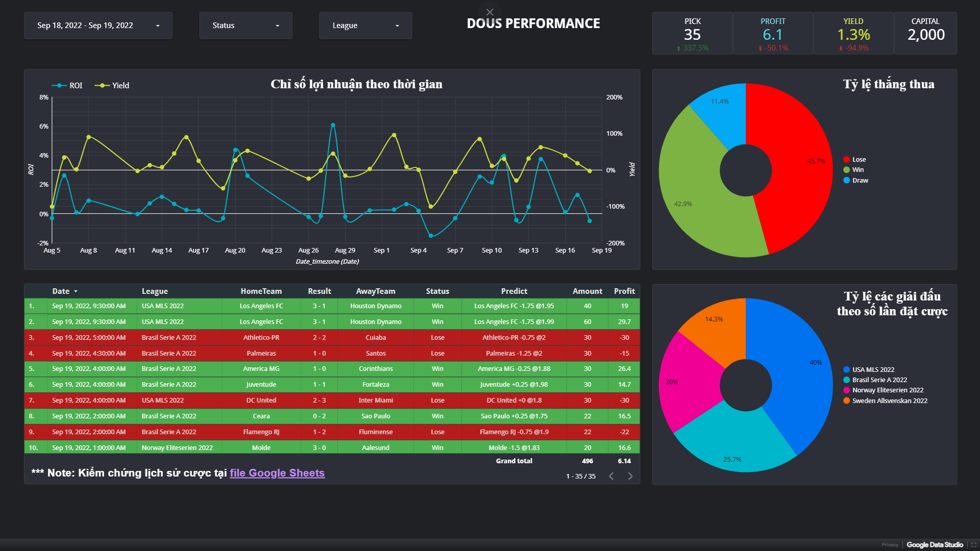Click the Privacy link in footer
The image size is (980, 551).
[x=890, y=545]
